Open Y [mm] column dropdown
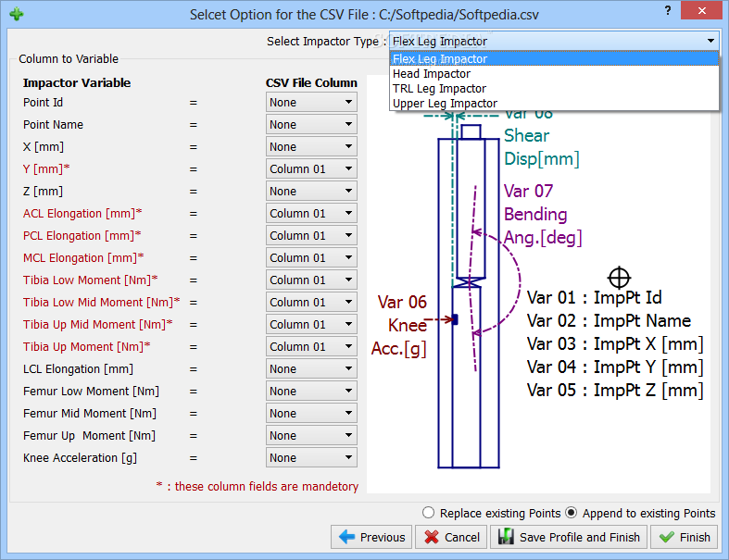 [x=311, y=168]
